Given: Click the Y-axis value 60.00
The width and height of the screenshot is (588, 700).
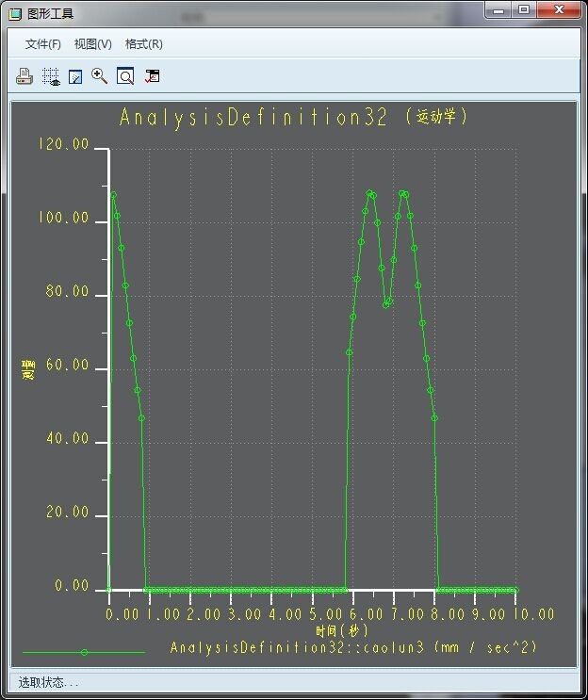Looking at the screenshot, I should pyautogui.click(x=67, y=365).
